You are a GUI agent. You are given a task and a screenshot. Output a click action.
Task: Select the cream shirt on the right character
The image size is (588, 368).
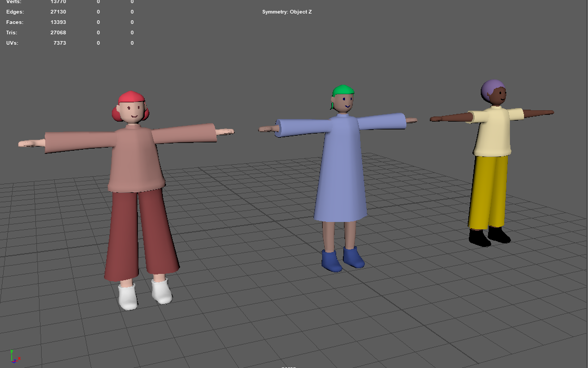click(493, 131)
